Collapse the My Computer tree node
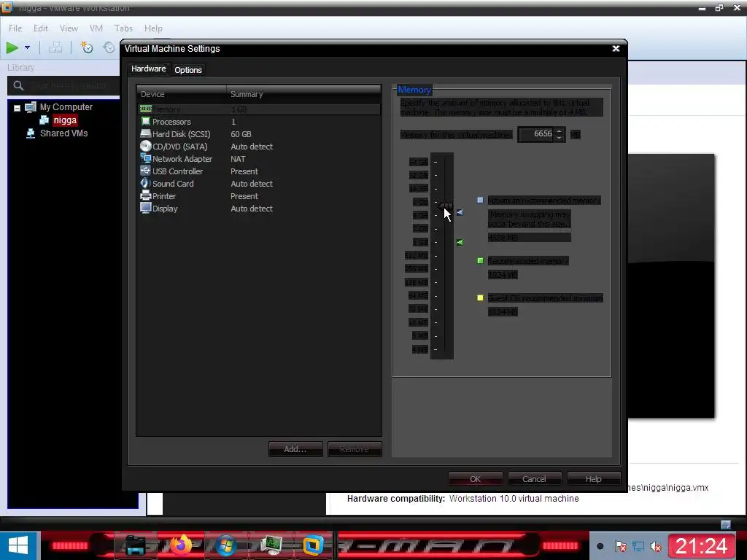Viewport: 747px width, 560px height. point(18,108)
